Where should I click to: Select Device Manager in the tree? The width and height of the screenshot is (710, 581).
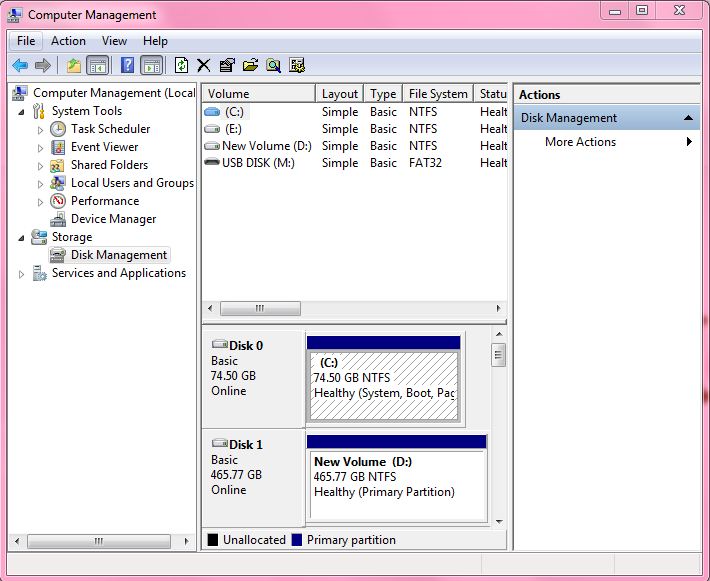coord(113,219)
